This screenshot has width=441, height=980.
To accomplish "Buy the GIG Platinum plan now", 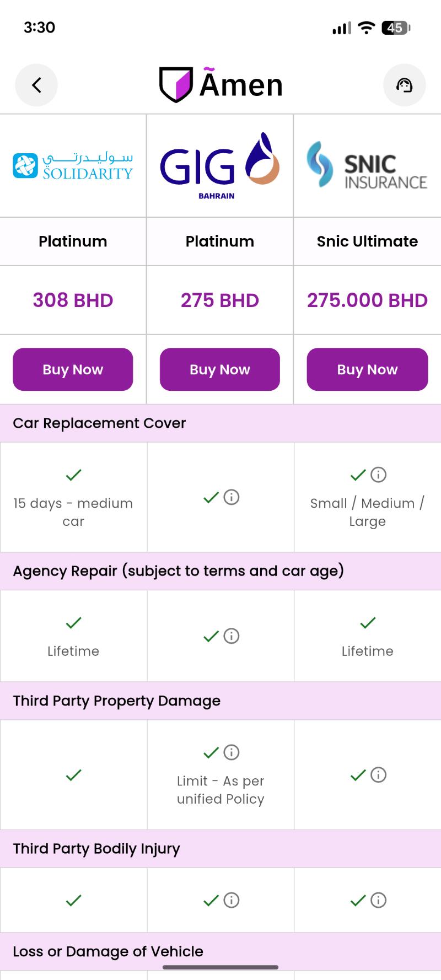I will tap(220, 369).
